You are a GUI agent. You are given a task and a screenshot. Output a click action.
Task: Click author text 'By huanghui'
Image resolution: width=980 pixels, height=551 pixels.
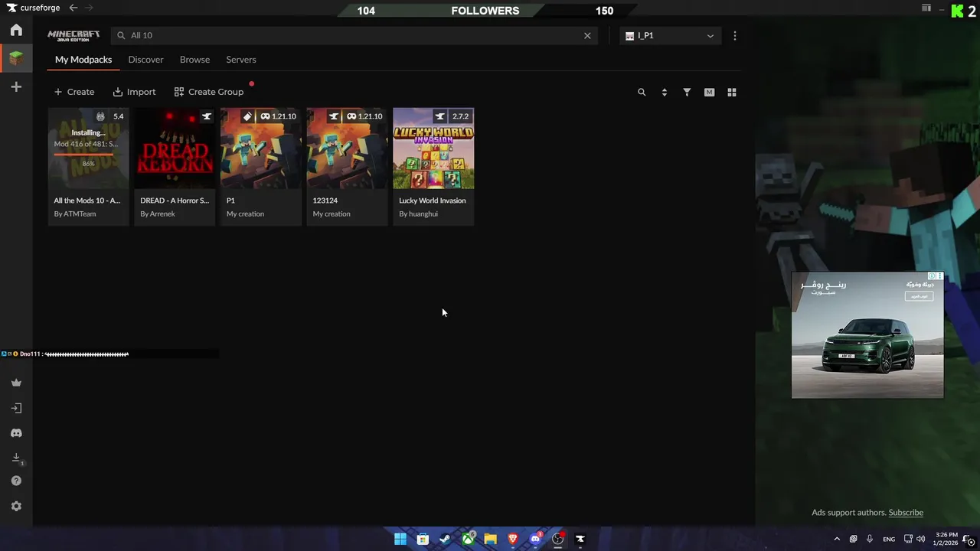(418, 214)
